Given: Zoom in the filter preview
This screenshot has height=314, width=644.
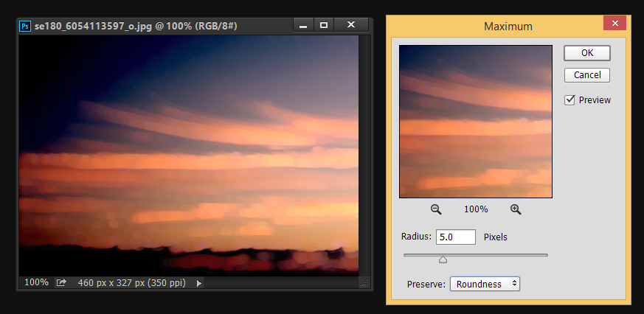Looking at the screenshot, I should click(x=516, y=209).
